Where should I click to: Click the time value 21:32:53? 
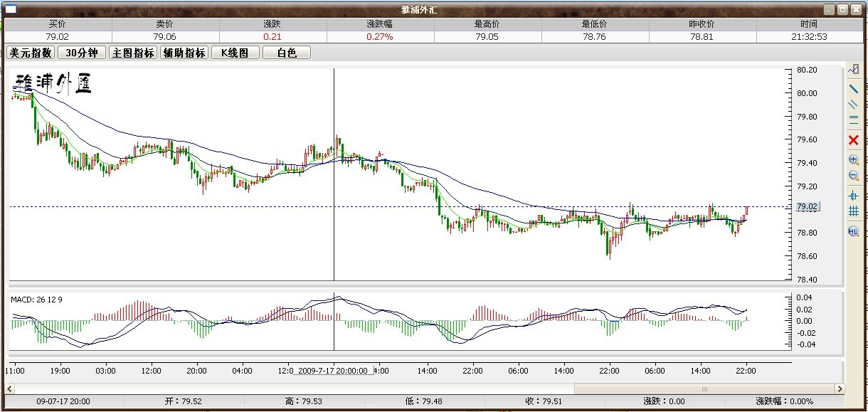point(810,36)
